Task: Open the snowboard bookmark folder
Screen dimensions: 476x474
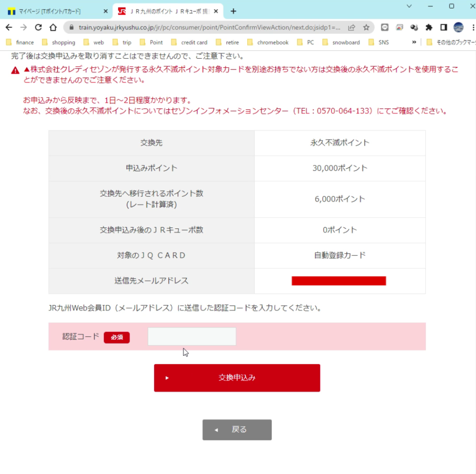Action: 341,42
